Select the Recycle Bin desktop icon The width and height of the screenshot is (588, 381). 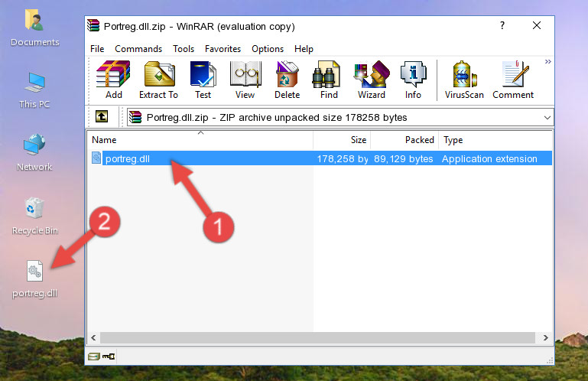[x=34, y=217]
